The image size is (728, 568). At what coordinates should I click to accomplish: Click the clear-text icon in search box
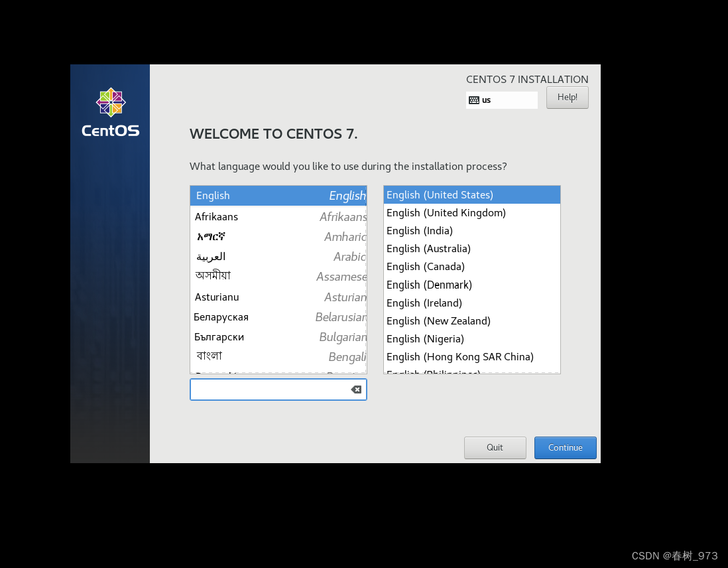pos(356,390)
